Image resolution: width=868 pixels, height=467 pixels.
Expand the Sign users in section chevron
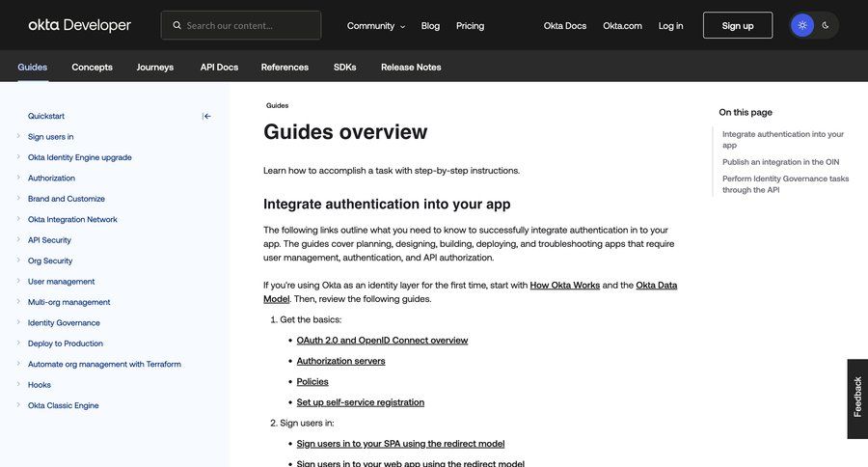click(18, 136)
